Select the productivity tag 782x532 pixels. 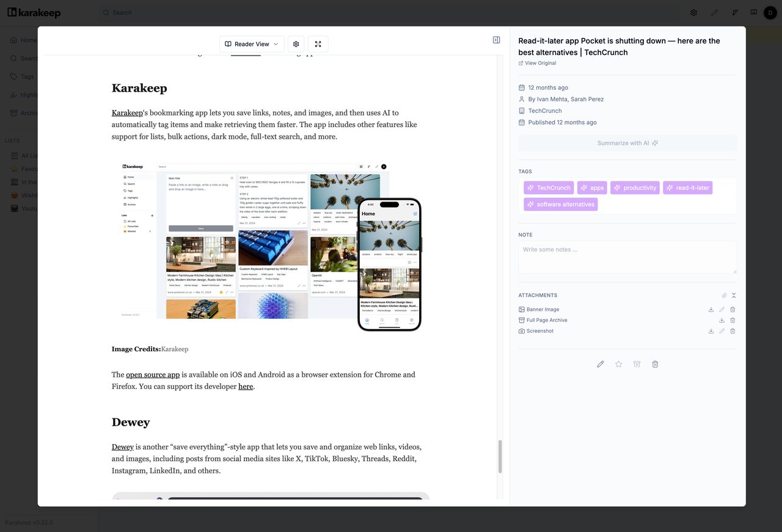[x=635, y=188]
